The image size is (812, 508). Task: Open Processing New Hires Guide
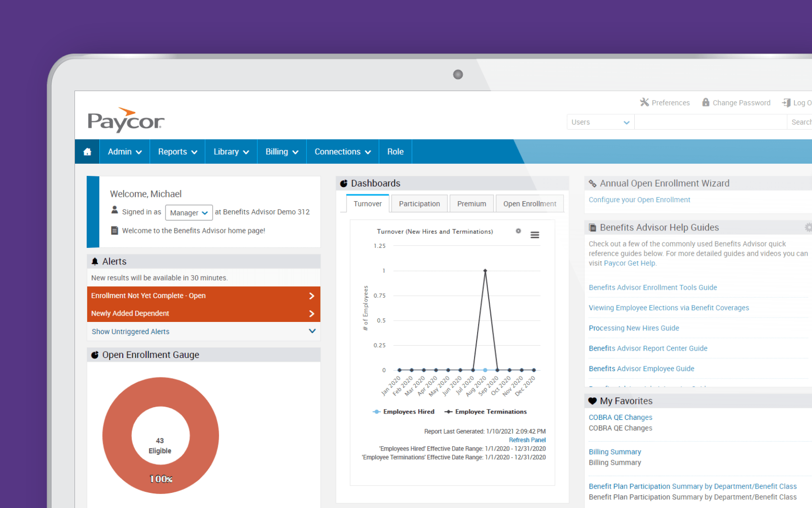pyautogui.click(x=634, y=328)
